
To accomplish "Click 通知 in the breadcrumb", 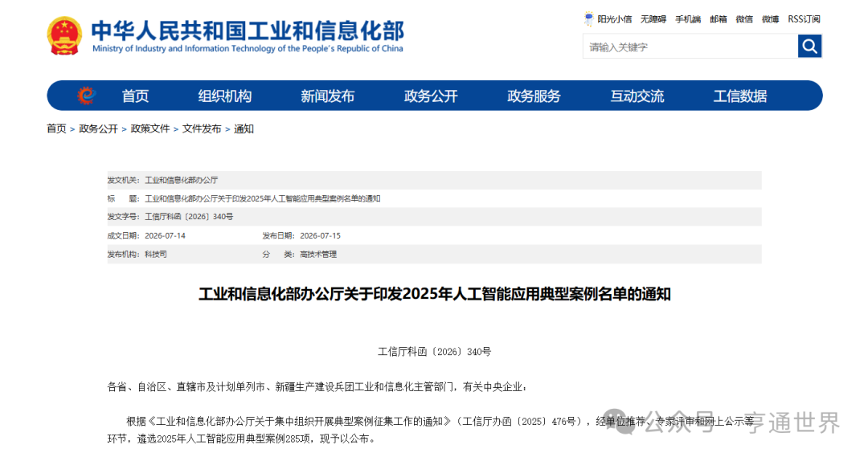I will 244,129.
